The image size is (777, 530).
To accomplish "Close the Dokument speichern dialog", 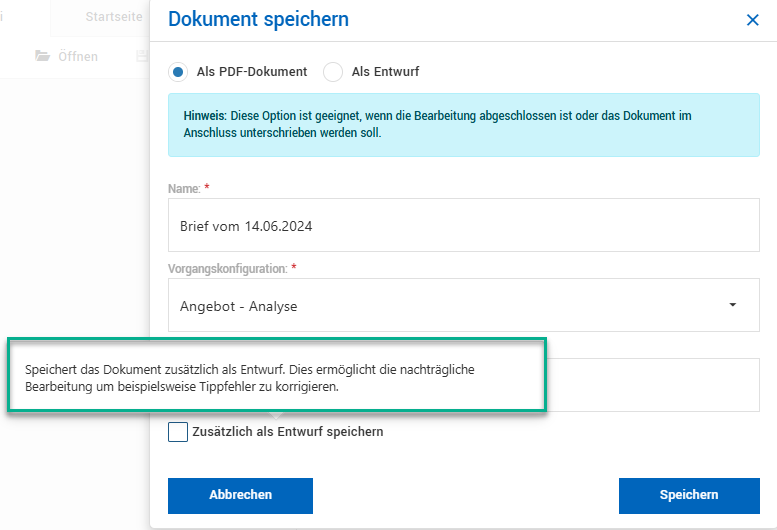I will (752, 20).
